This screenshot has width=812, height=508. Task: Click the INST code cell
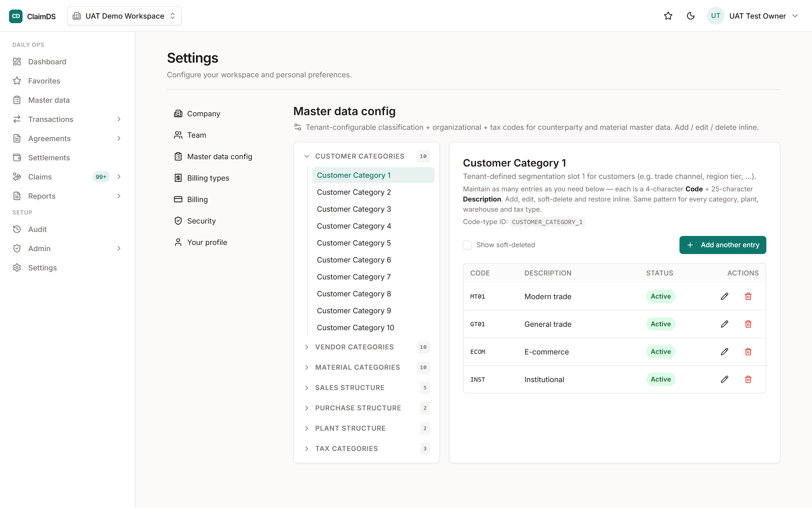[477, 379]
